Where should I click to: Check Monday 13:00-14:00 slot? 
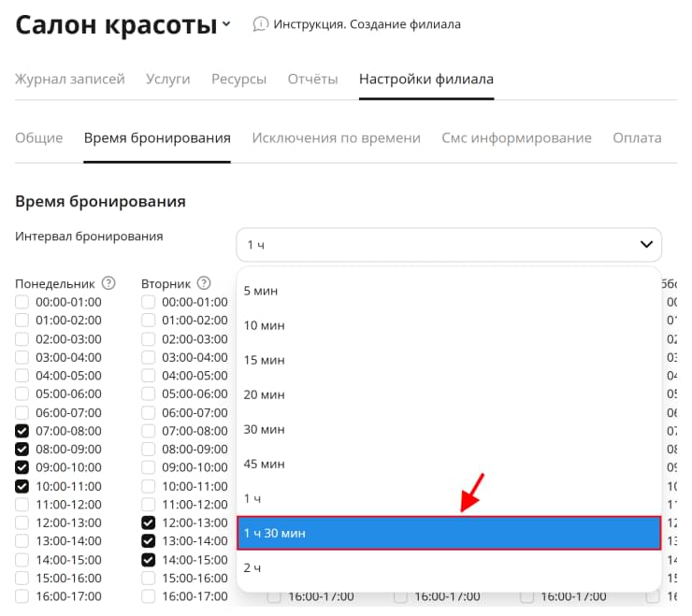click(x=22, y=541)
